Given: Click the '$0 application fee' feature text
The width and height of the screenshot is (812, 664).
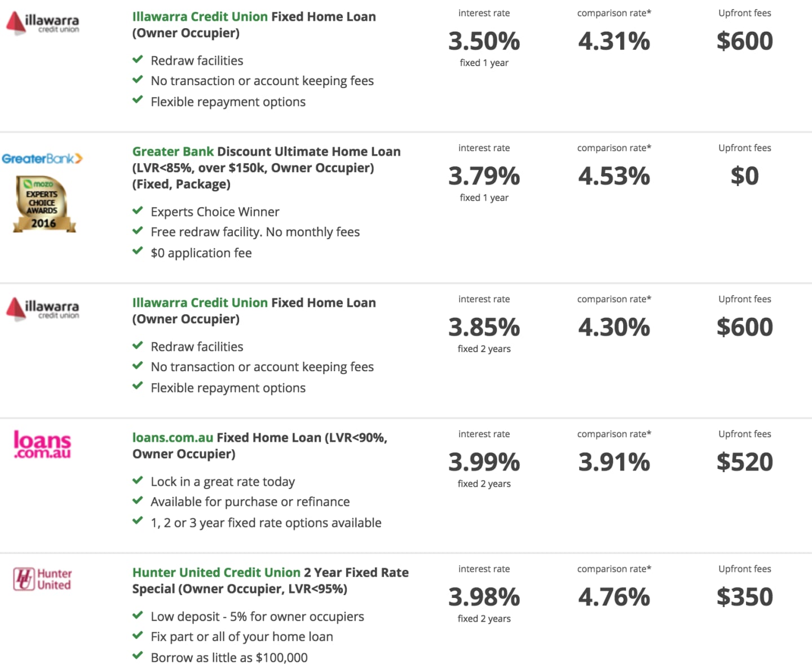Looking at the screenshot, I should click(x=201, y=253).
